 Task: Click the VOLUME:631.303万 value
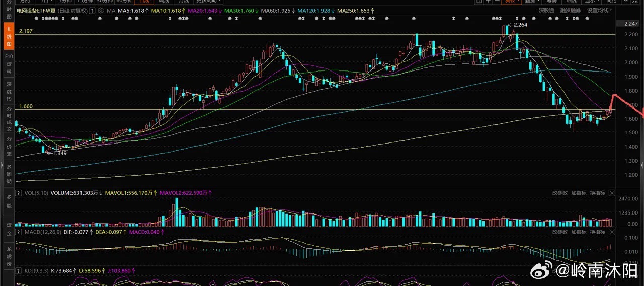73,192
